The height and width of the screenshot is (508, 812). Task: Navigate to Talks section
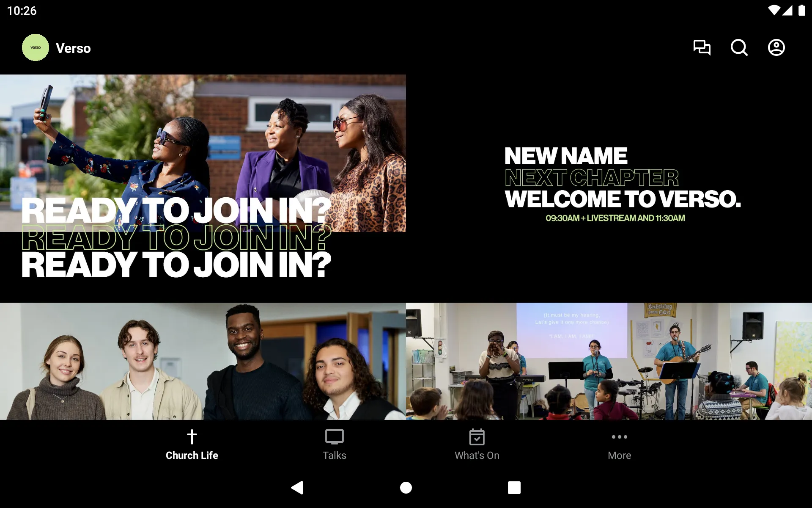335,444
